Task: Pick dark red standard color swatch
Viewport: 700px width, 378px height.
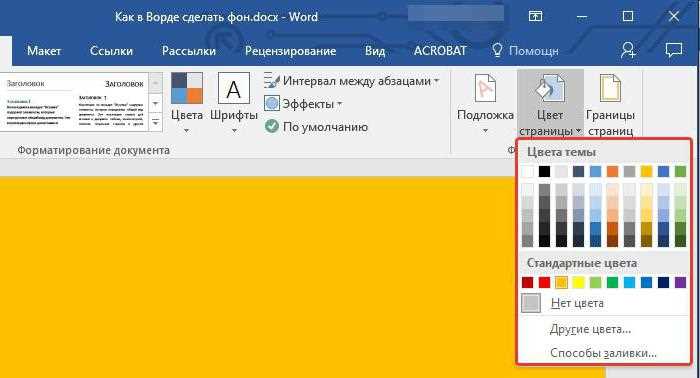Action: coord(527,282)
